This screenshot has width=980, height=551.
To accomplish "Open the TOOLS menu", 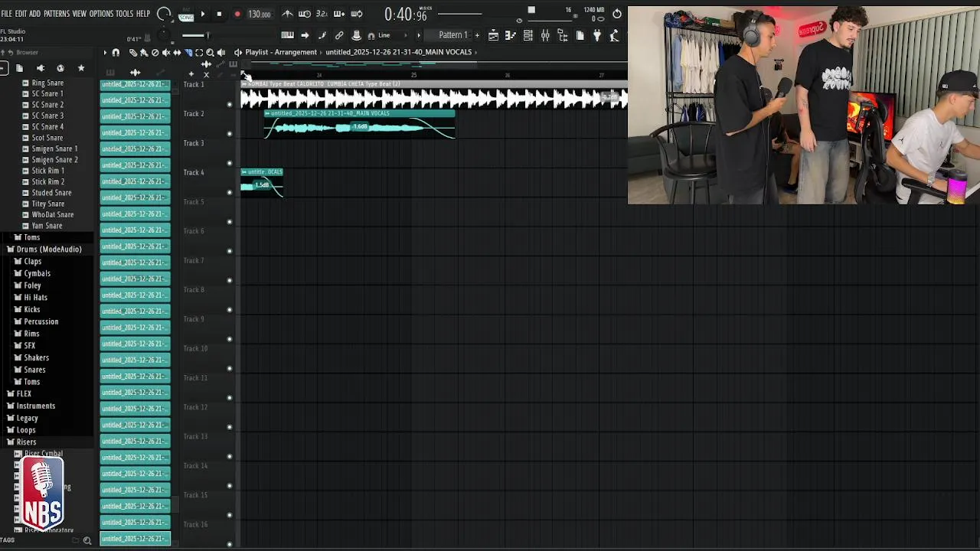I will tap(124, 14).
